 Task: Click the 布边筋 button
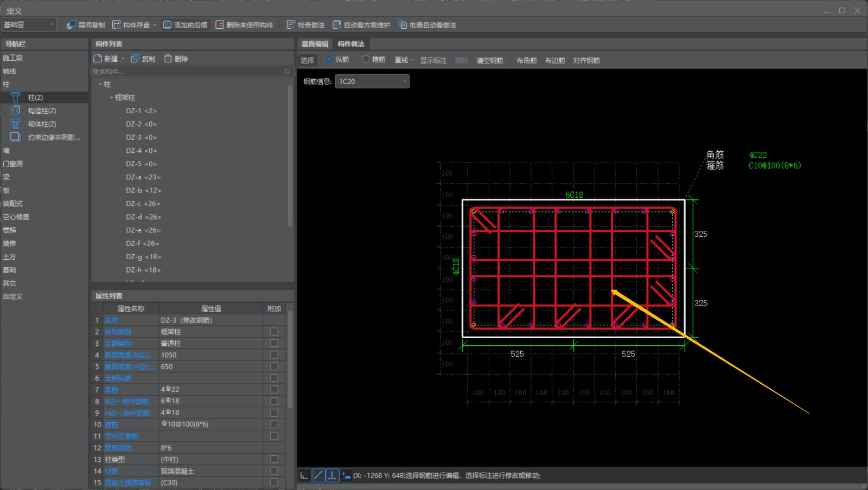[x=555, y=60]
